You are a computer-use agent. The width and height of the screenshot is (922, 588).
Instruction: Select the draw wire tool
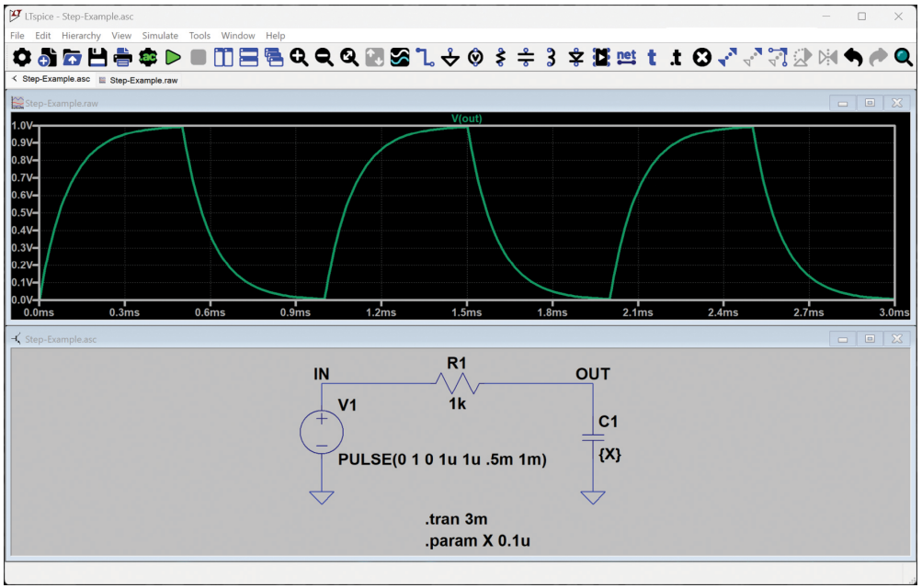[425, 58]
